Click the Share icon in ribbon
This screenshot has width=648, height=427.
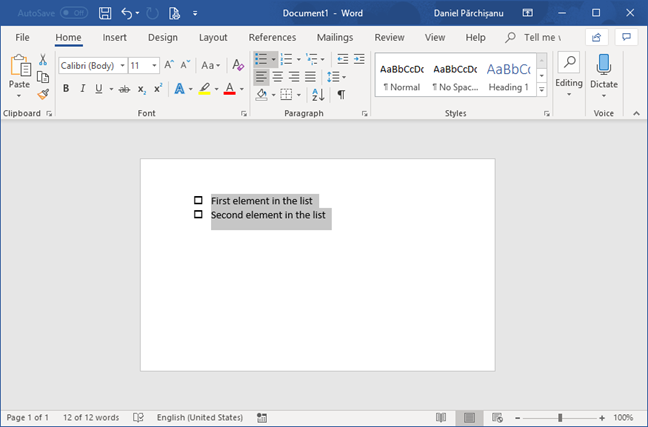(x=596, y=38)
